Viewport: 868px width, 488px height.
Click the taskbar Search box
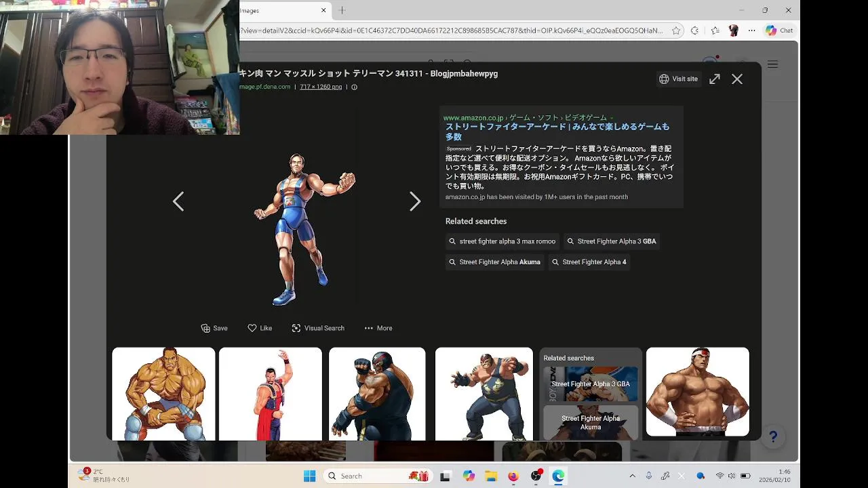[376, 476]
